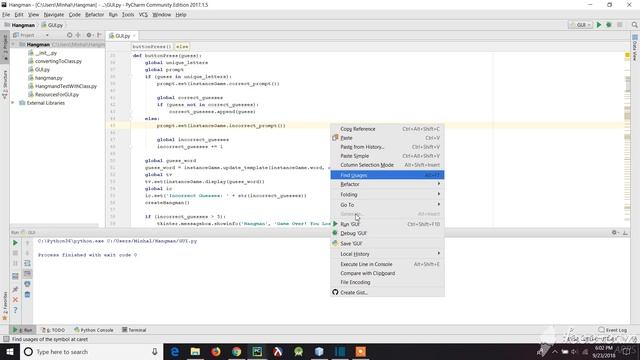Rerun GUI from Run panel play icon

click(15, 243)
